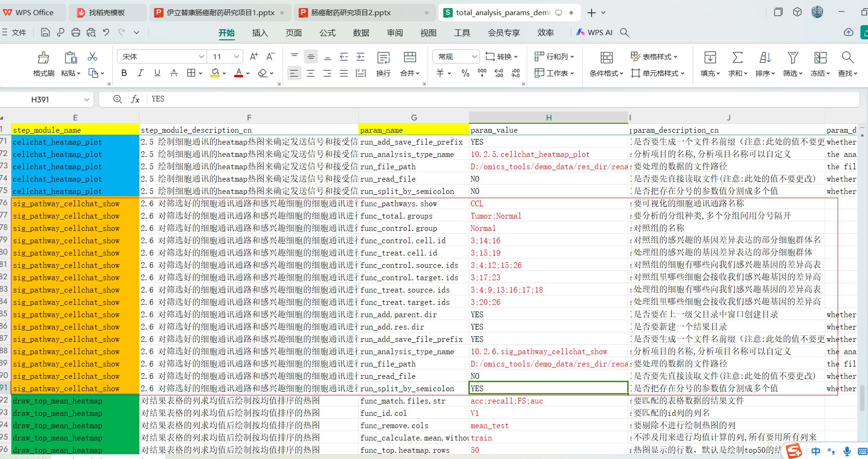Click the Undo arrow icon

[x=106, y=32]
